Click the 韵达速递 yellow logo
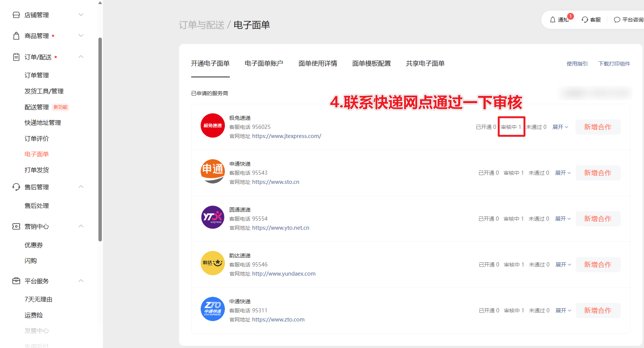 click(x=212, y=263)
